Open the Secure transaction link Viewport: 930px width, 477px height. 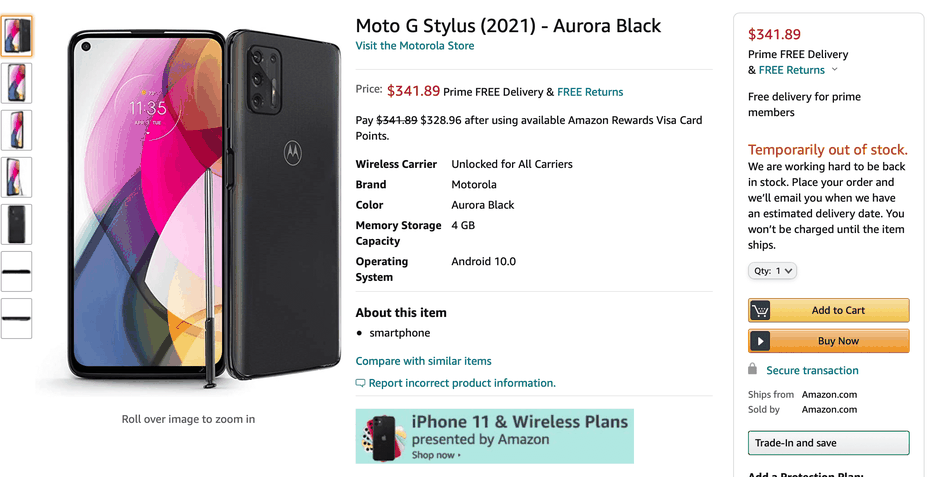[x=812, y=370]
